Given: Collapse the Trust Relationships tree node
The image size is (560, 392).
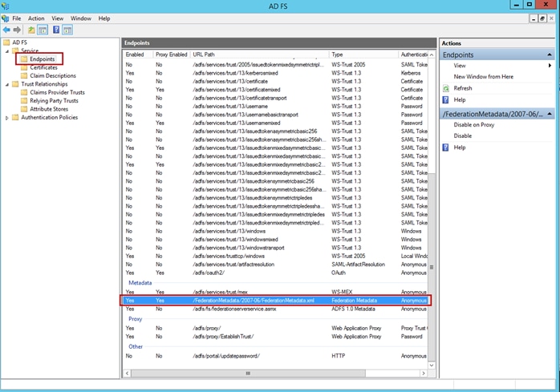Looking at the screenshot, I should pyautogui.click(x=6, y=84).
